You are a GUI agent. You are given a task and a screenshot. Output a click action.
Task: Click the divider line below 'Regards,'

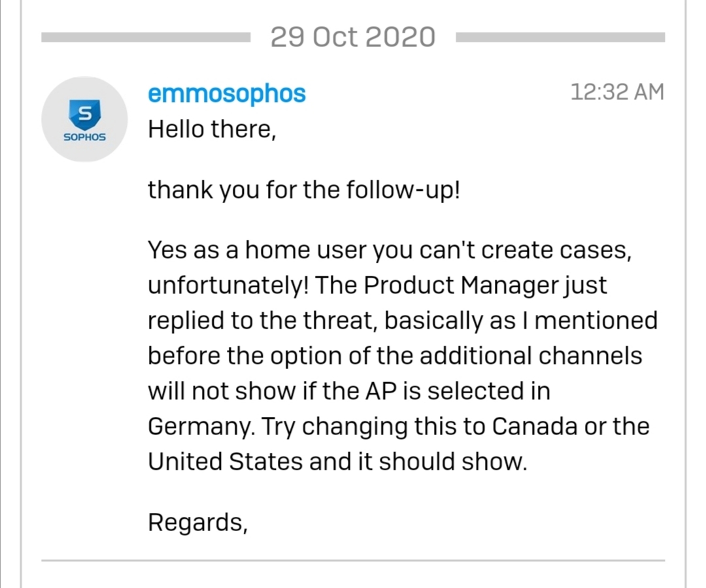click(x=353, y=561)
